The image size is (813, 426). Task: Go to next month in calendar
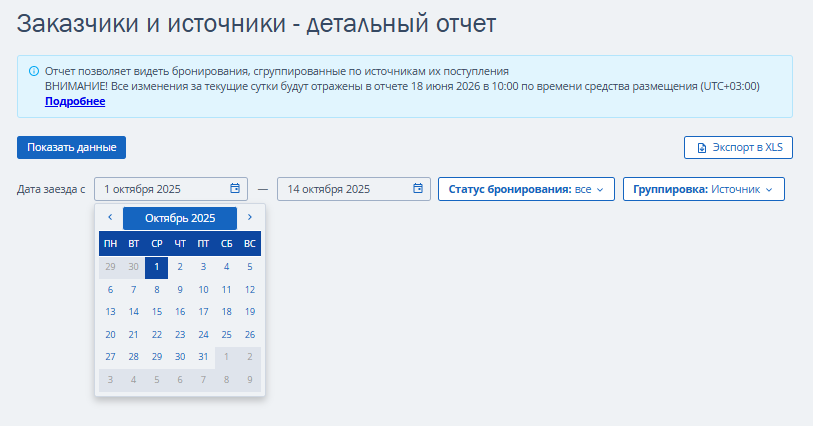point(250,217)
